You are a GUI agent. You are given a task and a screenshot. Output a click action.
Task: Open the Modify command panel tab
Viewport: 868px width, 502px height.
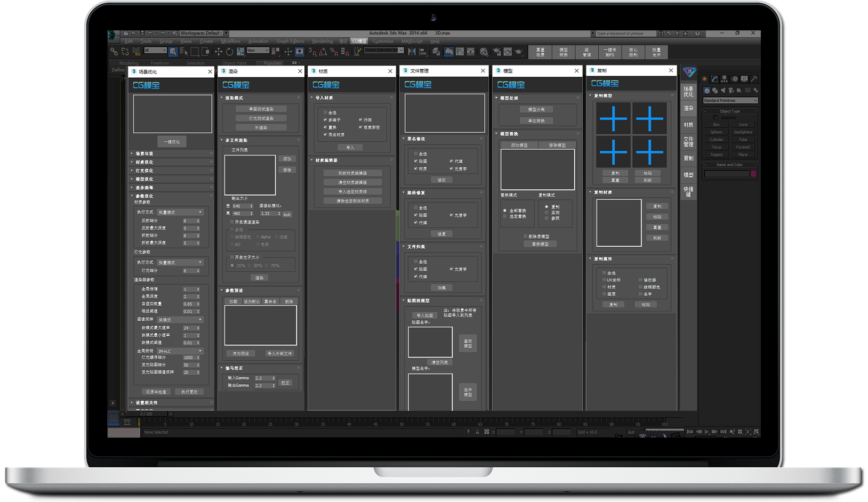[x=714, y=79]
